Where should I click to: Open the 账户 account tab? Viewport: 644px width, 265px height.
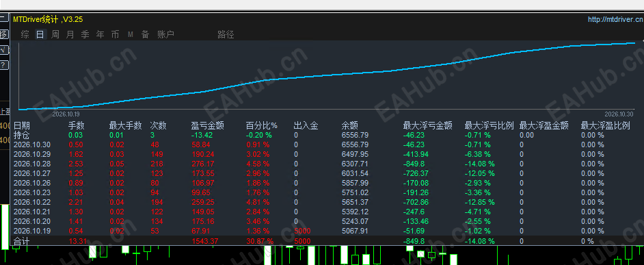165,34
